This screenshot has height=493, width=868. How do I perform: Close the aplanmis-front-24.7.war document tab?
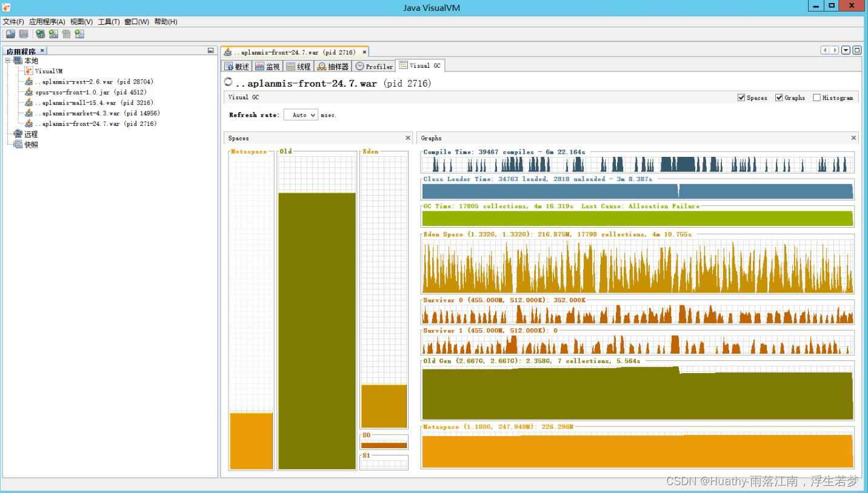[364, 52]
